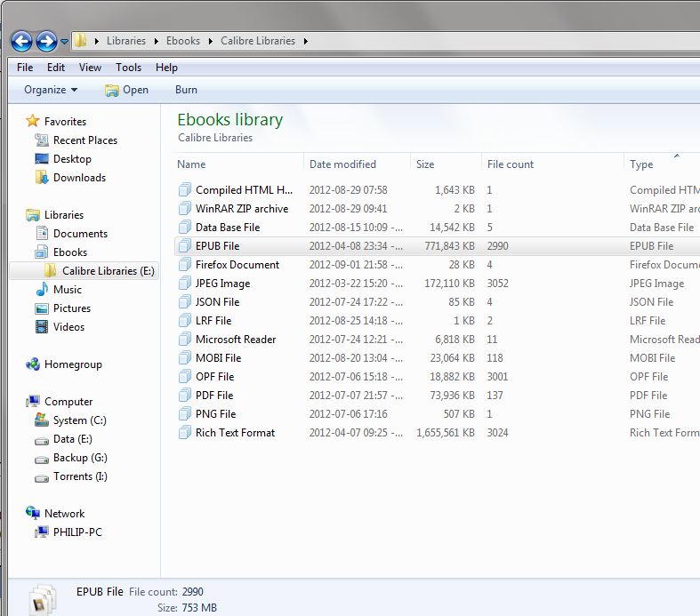Click the JSON File stack icon
The image size is (700, 616).
point(185,302)
